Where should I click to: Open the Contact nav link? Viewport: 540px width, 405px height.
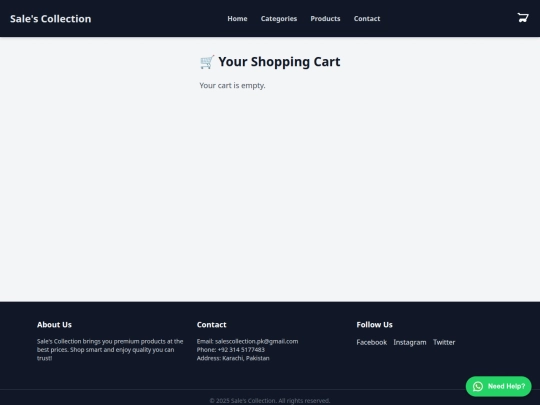(367, 19)
